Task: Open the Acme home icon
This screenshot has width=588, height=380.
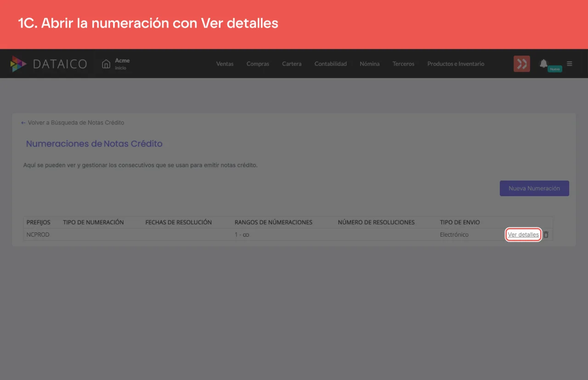Action: coord(106,64)
